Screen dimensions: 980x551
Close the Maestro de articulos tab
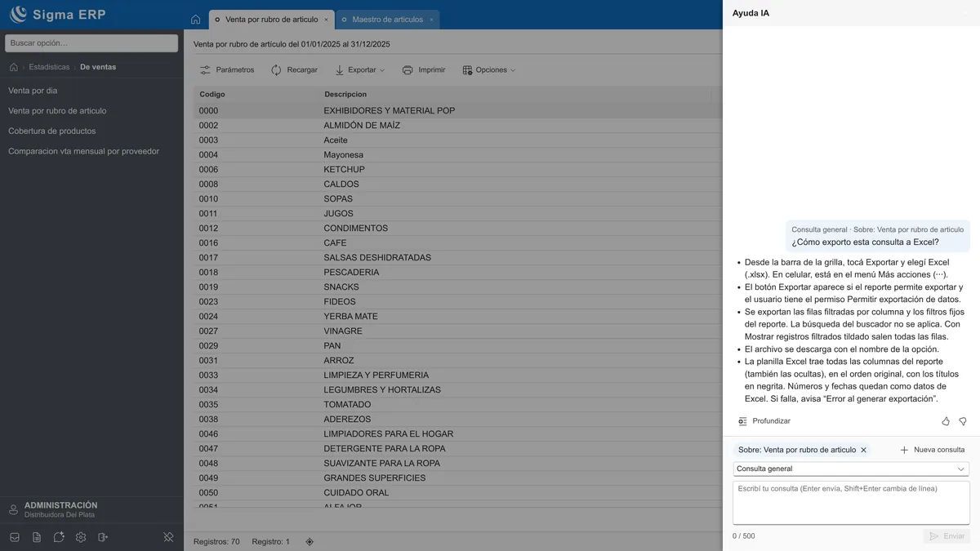coord(431,20)
